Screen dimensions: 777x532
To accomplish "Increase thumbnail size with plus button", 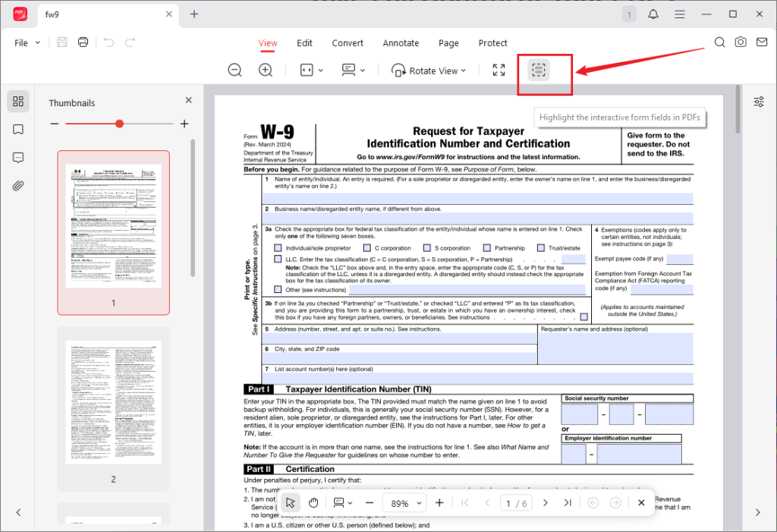I will tap(184, 124).
